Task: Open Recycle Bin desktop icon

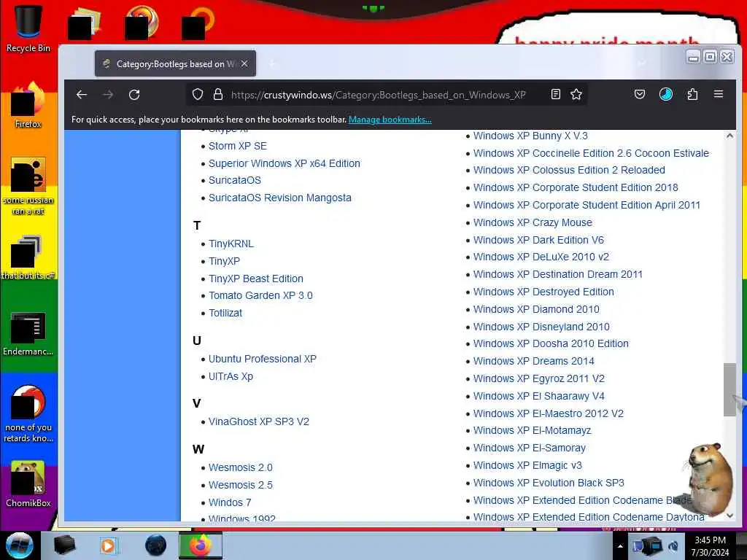Action: click(x=28, y=28)
